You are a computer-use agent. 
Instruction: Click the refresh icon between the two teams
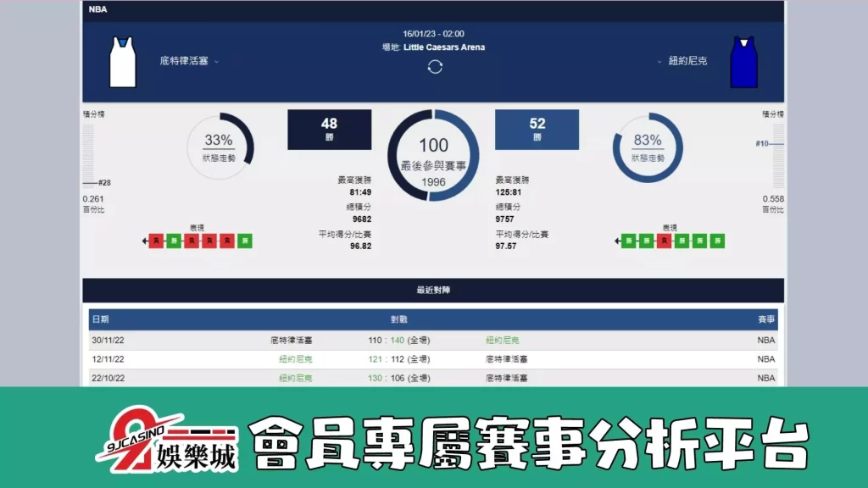(434, 67)
